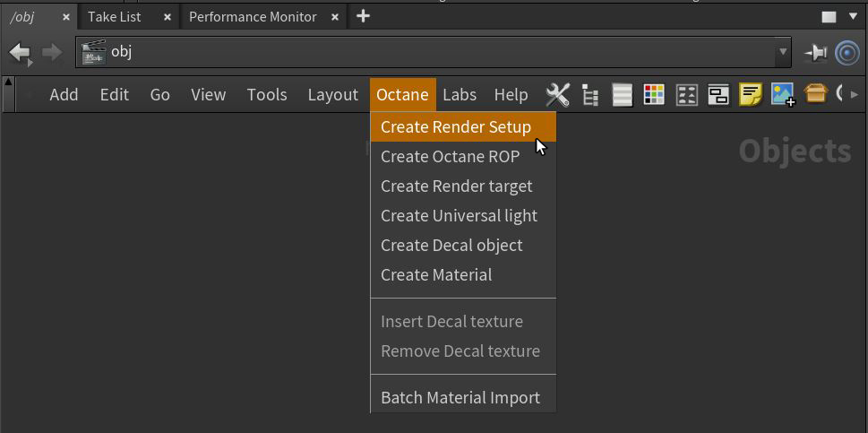Click the node shapes palette icon
The height and width of the screenshot is (433, 868).
686,94
